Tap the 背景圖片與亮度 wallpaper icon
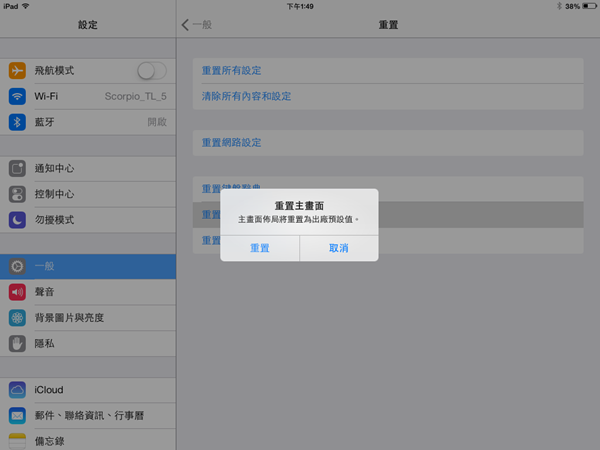 click(17, 318)
